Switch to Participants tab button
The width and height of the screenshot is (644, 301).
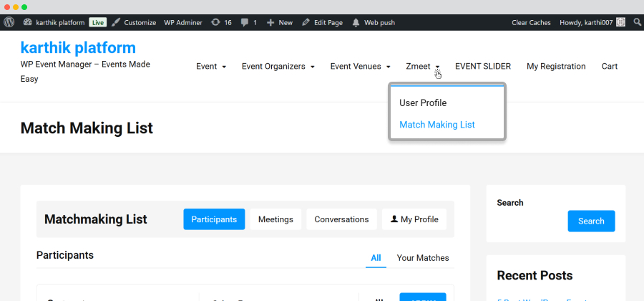(214, 219)
